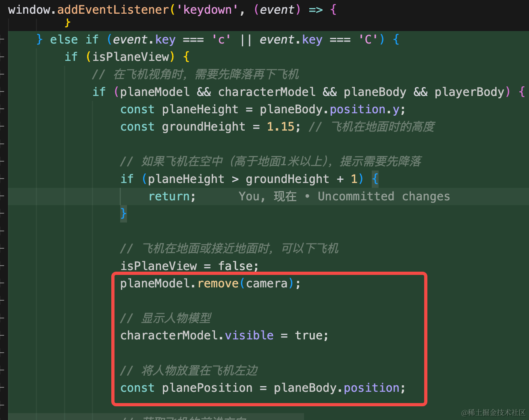Click 'if (planeHeight > groundHeight + 1) {' line
The width and height of the screenshot is (529, 420).
[x=250, y=179]
